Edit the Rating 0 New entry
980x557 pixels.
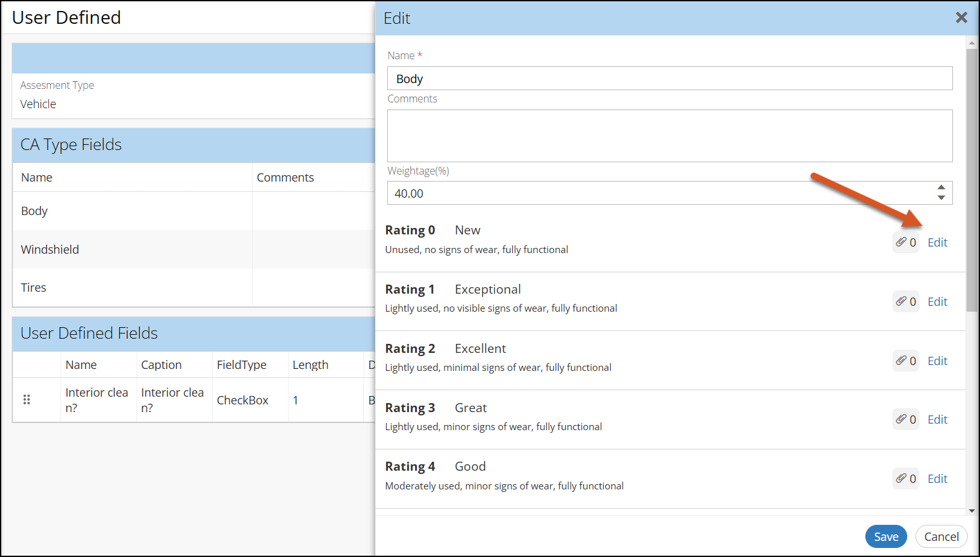pos(937,242)
